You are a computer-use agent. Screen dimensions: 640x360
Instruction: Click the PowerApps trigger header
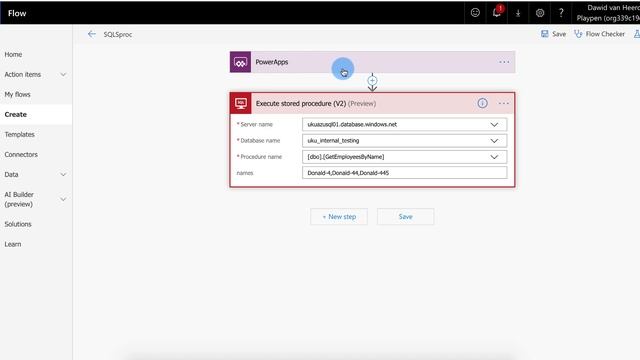(372, 62)
